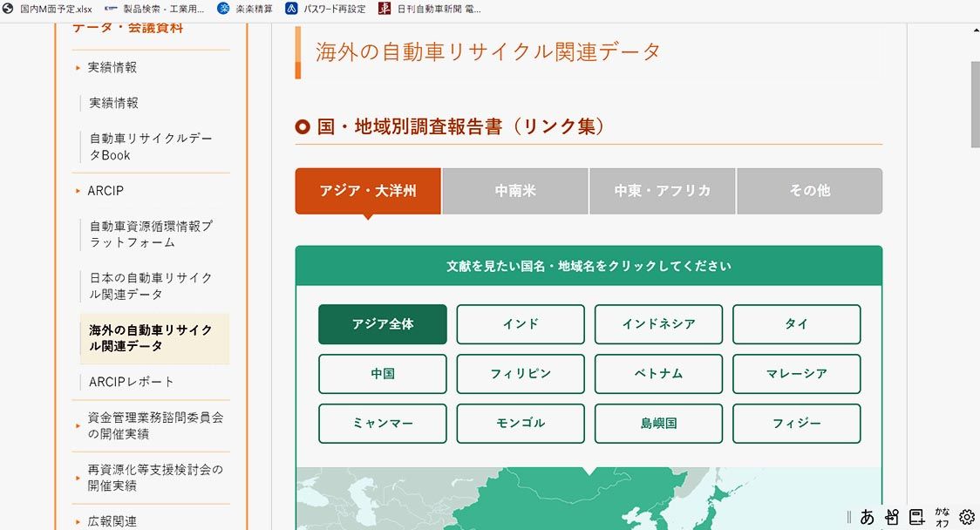Expand the 実績情報 sidebar section
This screenshot has height=530, width=980.
click(112, 67)
